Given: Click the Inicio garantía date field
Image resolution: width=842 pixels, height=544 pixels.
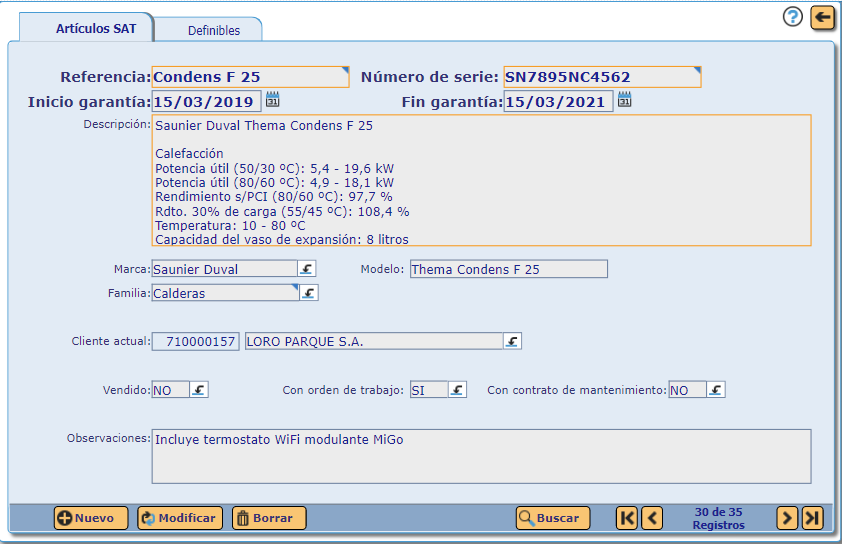Looking at the screenshot, I should coord(206,101).
